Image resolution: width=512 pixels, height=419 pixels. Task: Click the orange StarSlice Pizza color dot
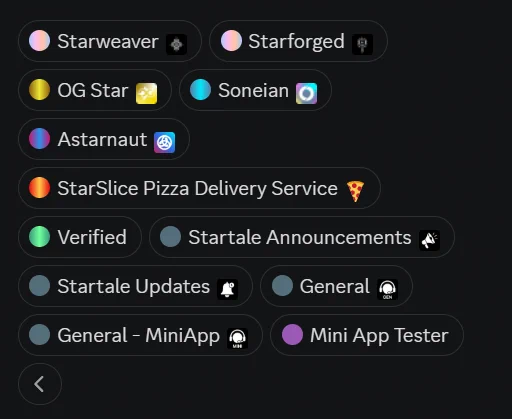click(39, 188)
